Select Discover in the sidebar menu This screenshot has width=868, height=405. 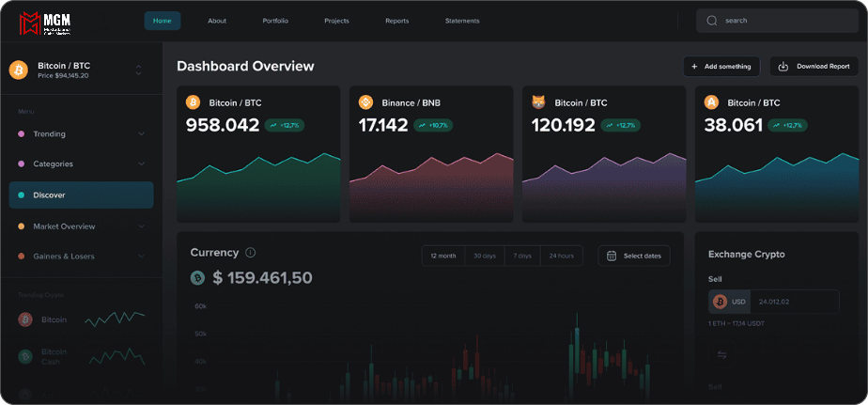[x=82, y=195]
